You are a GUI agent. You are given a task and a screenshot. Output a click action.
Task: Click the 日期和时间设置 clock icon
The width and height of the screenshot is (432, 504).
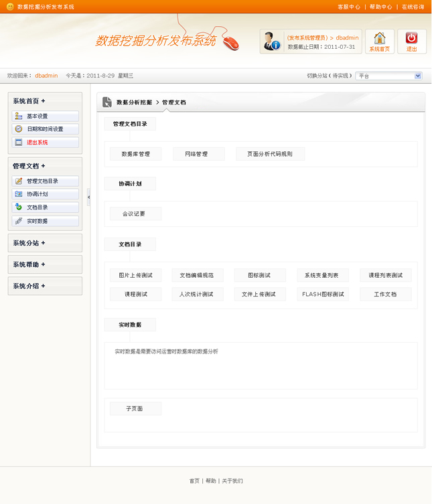(x=19, y=129)
